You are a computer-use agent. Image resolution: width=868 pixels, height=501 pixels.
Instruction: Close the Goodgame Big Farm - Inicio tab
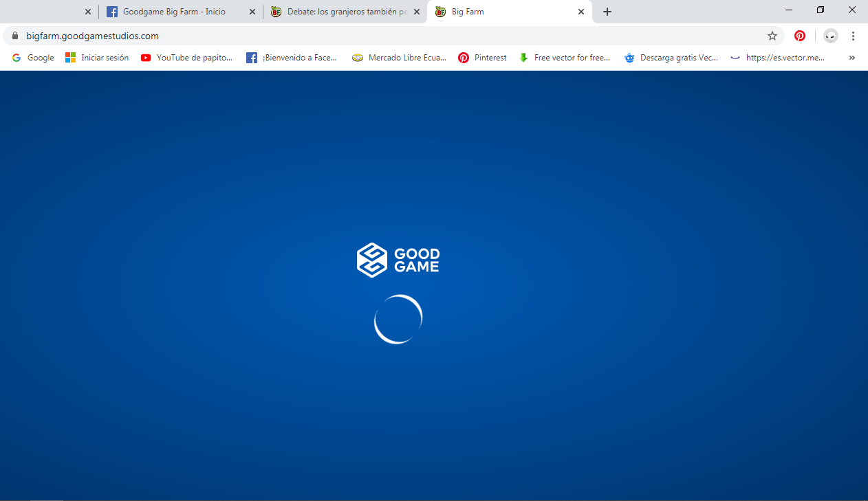pos(252,12)
